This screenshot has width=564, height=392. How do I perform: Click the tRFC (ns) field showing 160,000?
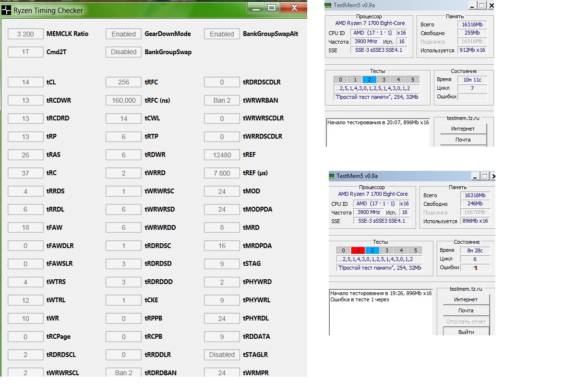point(123,100)
